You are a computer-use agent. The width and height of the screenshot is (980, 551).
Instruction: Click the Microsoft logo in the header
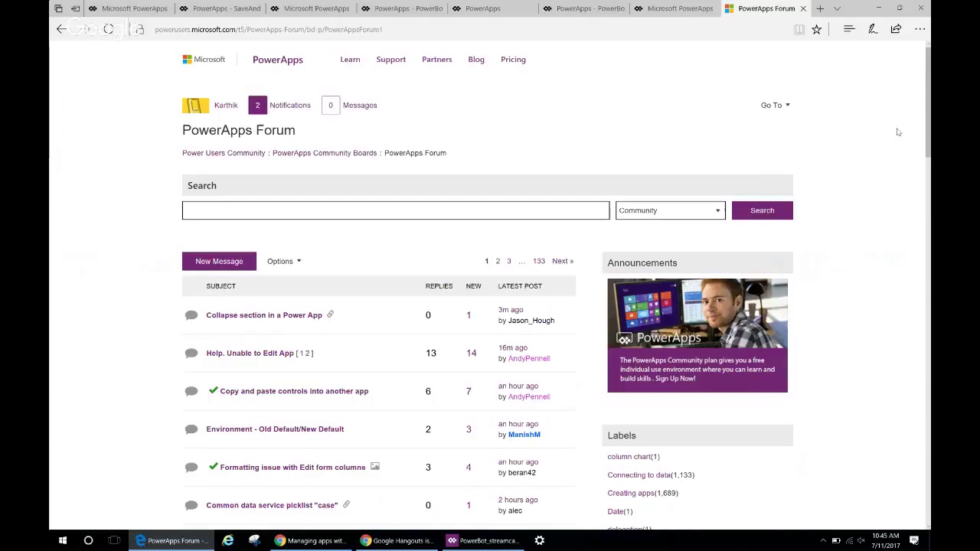pos(204,59)
